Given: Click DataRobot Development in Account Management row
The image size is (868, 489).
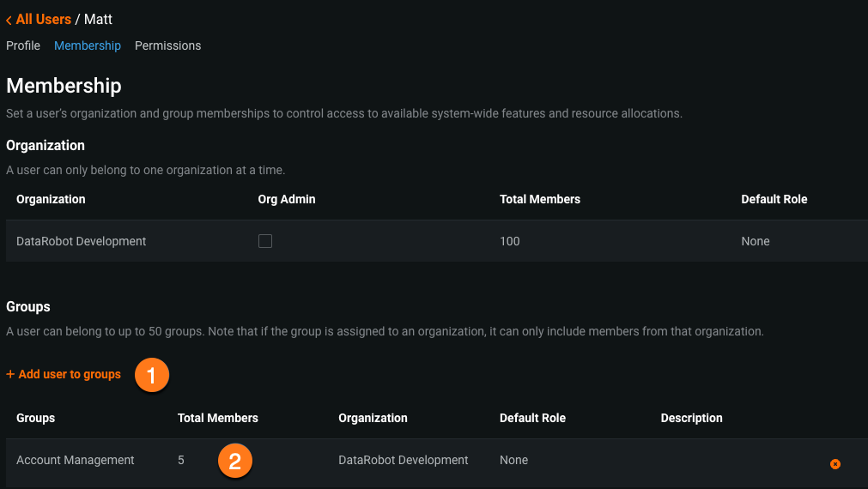Looking at the screenshot, I should 404,461.
